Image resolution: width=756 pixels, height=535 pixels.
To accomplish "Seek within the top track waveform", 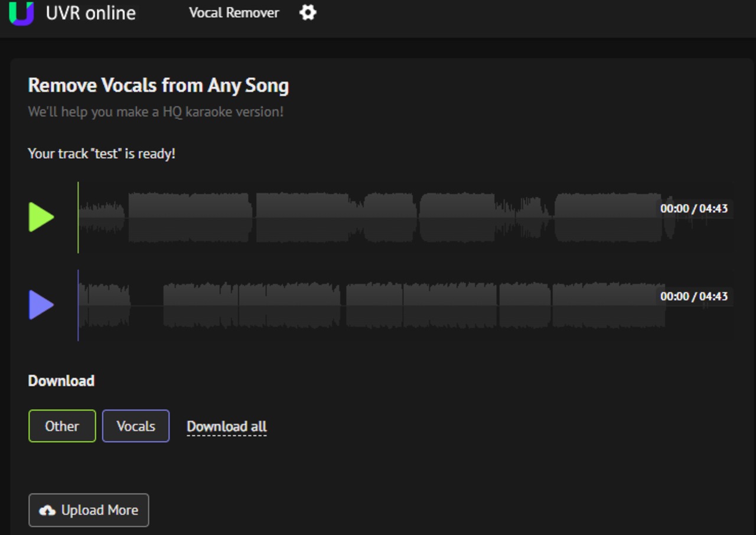I will [x=366, y=217].
